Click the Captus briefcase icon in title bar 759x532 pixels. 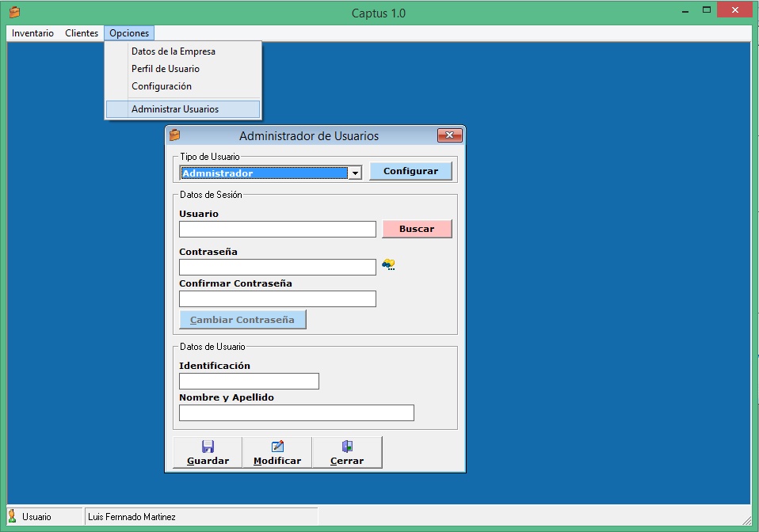(14, 13)
